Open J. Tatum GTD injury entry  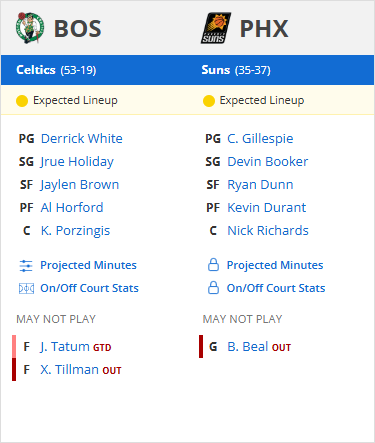[76, 347]
